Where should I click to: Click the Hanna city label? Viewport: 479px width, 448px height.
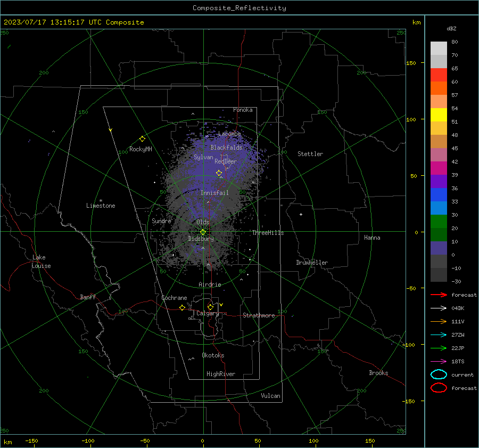click(372, 238)
